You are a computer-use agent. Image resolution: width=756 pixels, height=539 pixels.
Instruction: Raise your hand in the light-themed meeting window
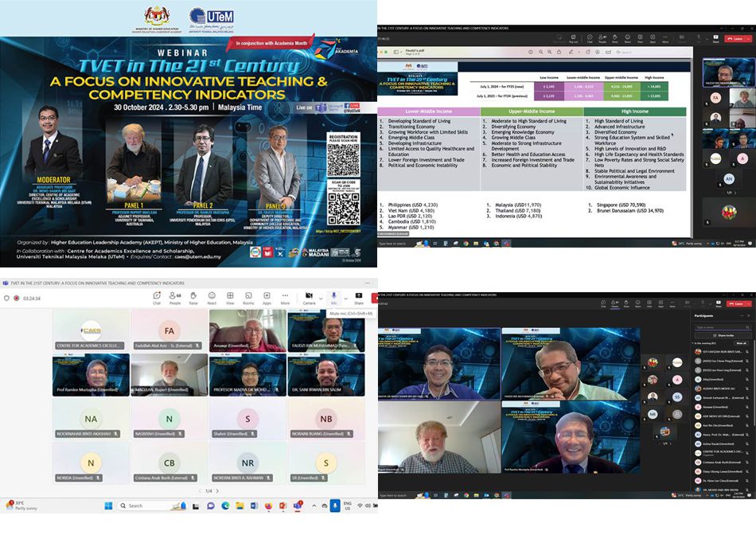(x=193, y=296)
